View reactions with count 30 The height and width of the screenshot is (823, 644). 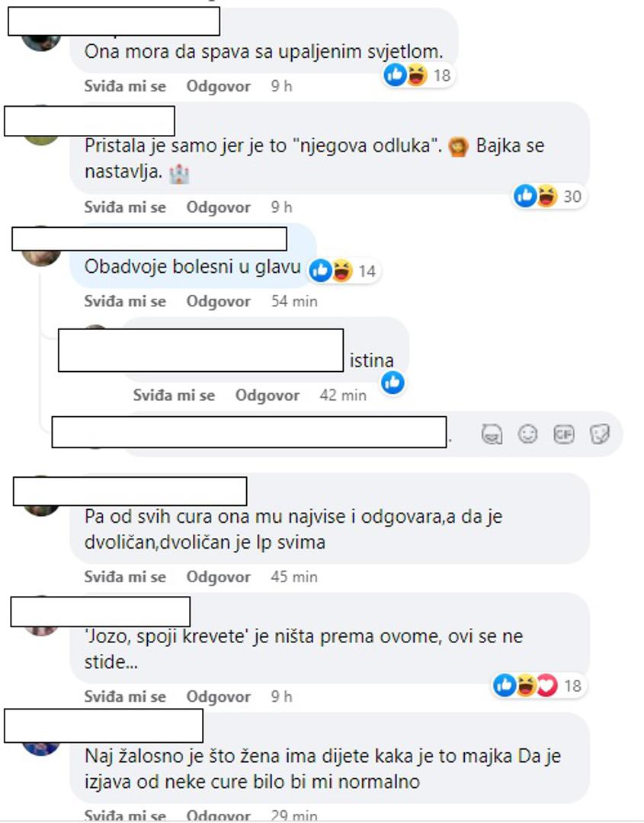coord(549,197)
